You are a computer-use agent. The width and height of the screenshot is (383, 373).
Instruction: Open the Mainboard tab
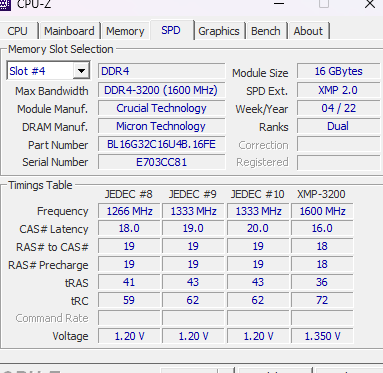69,31
